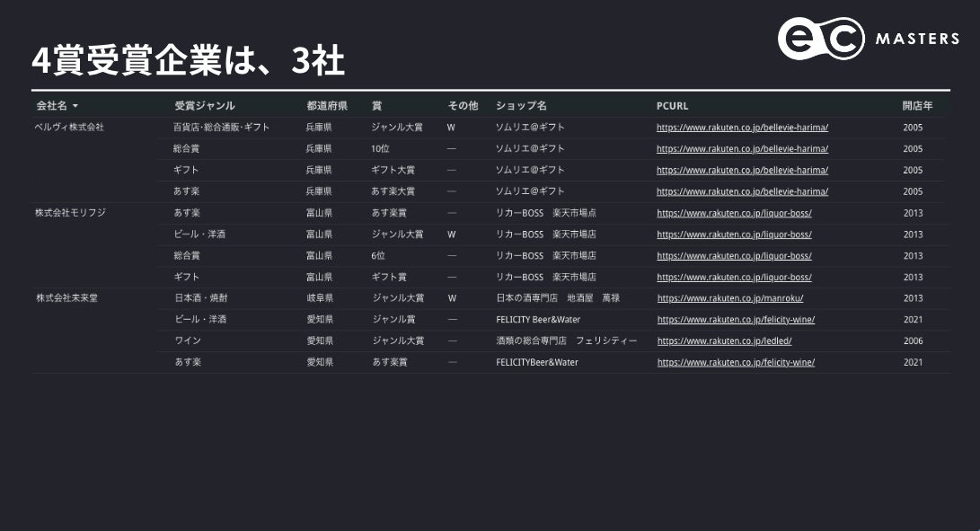Open felicity-wine link in the ジャンル賞 row
The height and width of the screenshot is (531, 980).
pyautogui.click(x=736, y=320)
